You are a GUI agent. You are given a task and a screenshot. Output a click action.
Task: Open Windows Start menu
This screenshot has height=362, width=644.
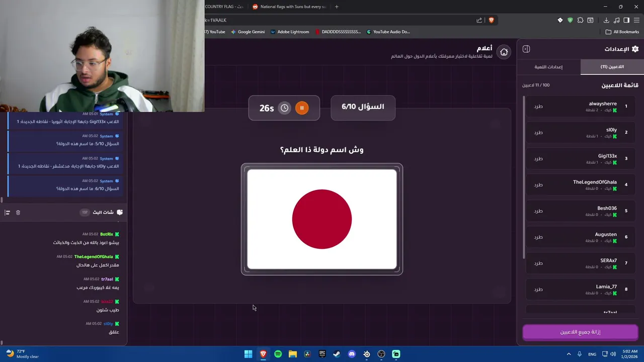coord(248,354)
